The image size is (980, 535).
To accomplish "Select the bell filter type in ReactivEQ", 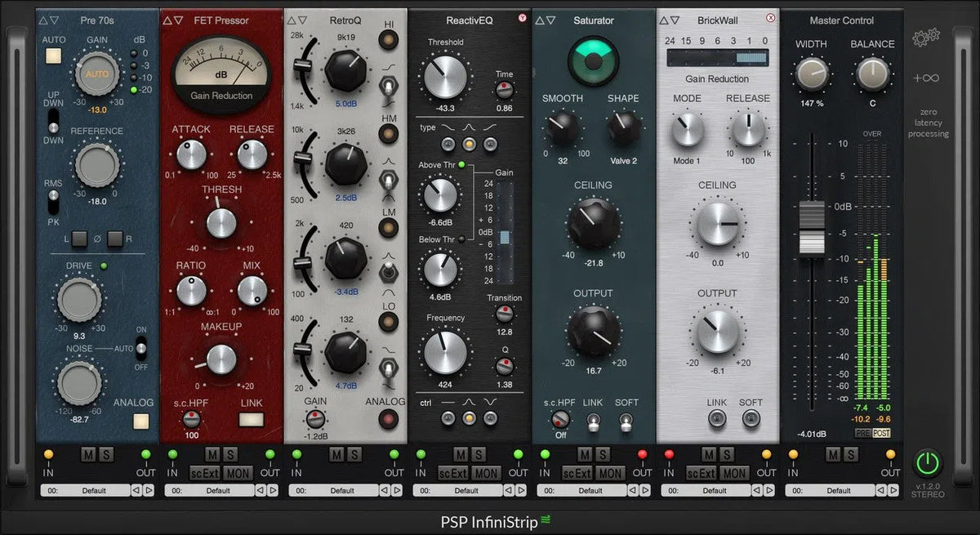I will point(470,145).
